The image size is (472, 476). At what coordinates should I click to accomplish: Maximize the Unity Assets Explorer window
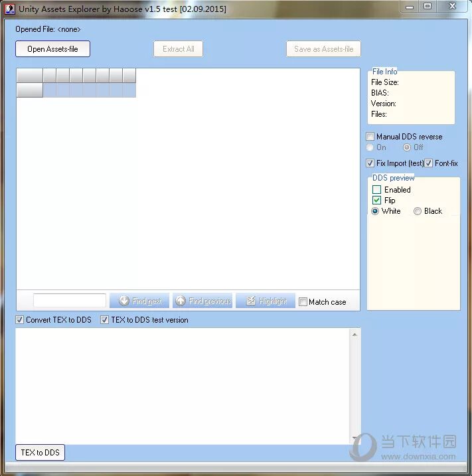(428, 7)
